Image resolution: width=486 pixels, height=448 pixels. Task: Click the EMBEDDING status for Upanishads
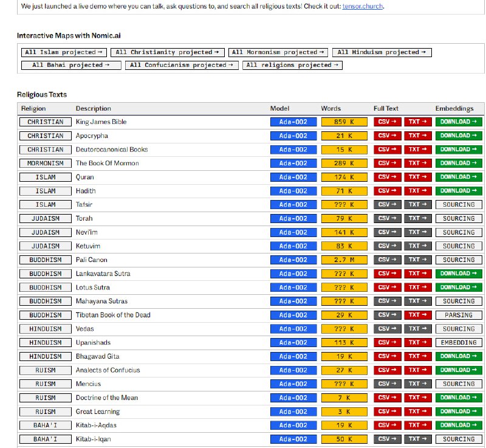[x=459, y=343]
